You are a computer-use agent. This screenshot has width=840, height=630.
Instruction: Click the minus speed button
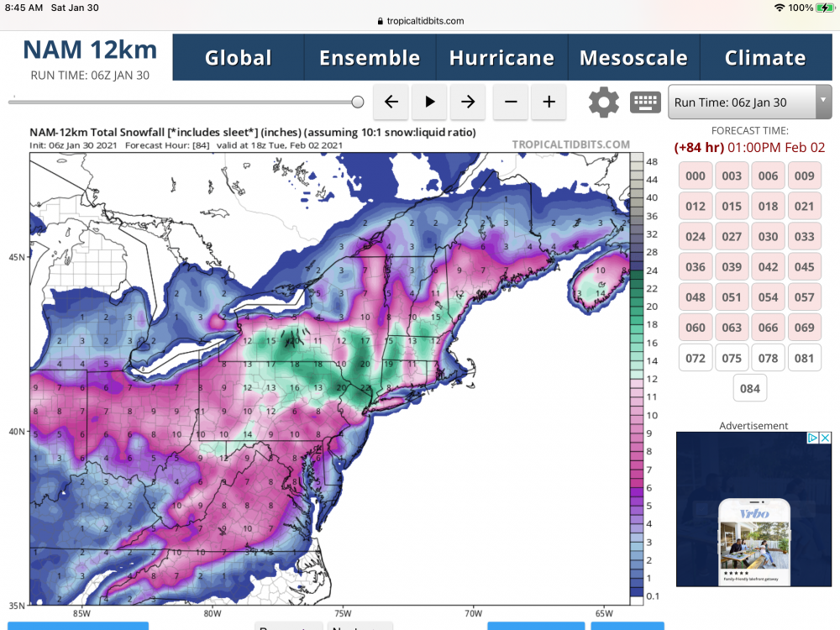click(x=511, y=102)
